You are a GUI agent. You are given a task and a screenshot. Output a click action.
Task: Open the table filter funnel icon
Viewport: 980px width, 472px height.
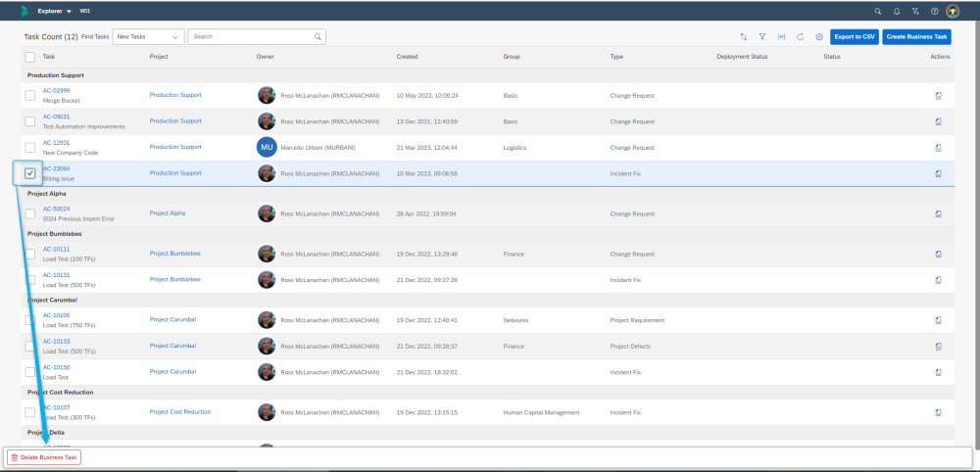click(x=762, y=37)
